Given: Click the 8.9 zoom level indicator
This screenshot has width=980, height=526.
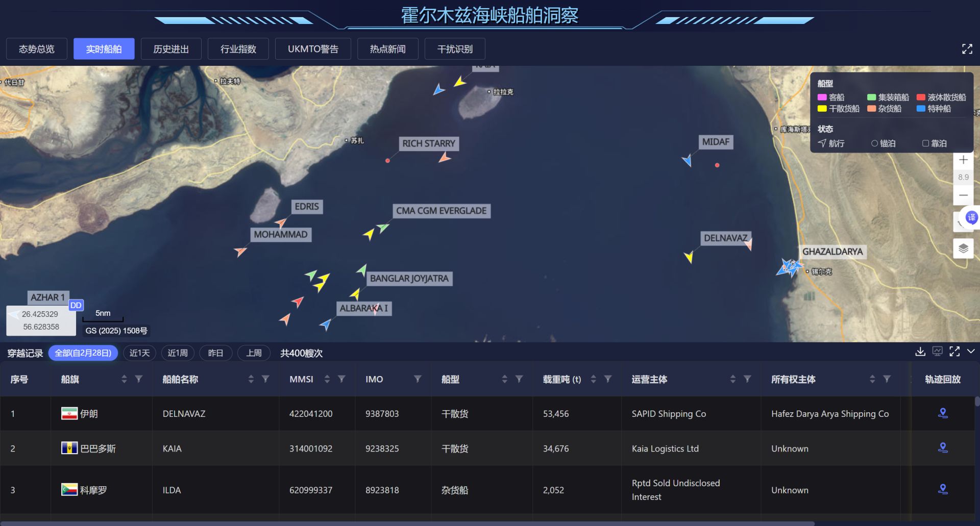Looking at the screenshot, I should (964, 177).
